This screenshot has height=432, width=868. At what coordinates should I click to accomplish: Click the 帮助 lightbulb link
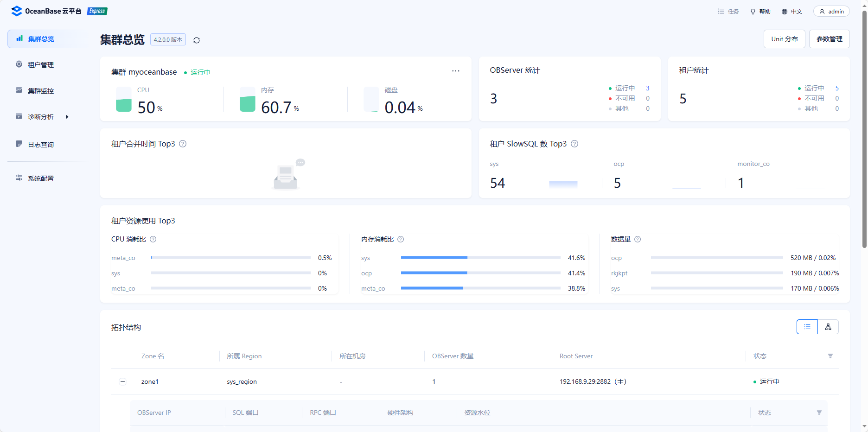coord(760,12)
